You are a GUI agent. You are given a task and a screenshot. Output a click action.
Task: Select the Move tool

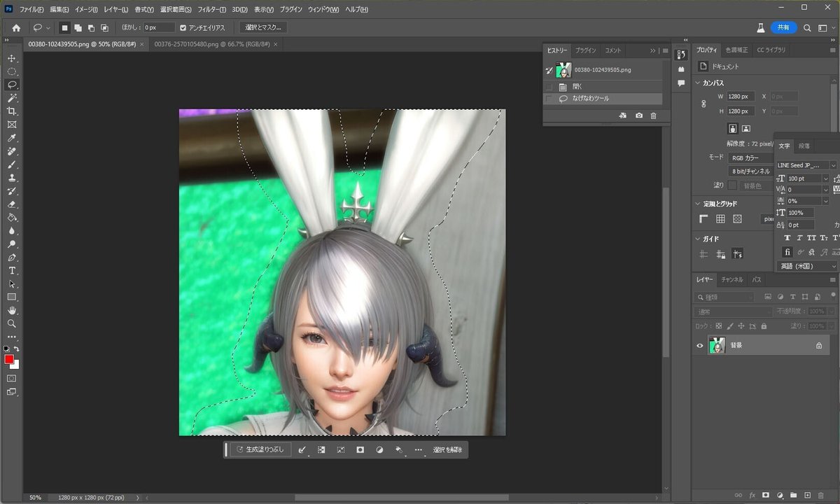(x=12, y=58)
